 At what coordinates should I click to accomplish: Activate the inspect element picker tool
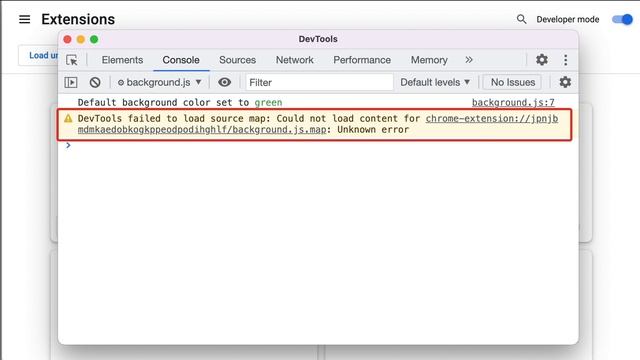pyautogui.click(x=72, y=60)
